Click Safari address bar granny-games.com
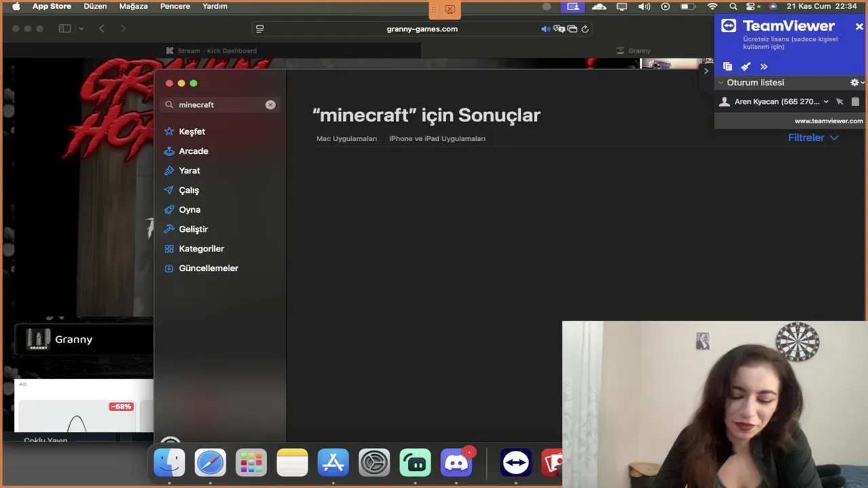868x488 pixels. coord(422,29)
